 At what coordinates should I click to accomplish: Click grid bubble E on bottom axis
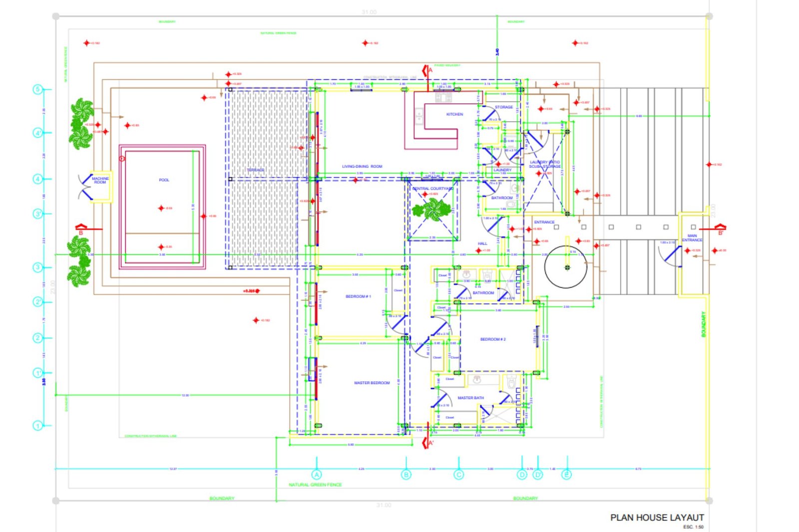pyautogui.click(x=566, y=475)
